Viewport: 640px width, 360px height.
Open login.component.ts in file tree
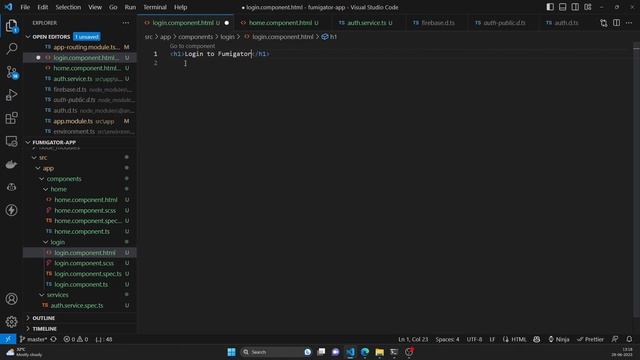click(x=80, y=284)
